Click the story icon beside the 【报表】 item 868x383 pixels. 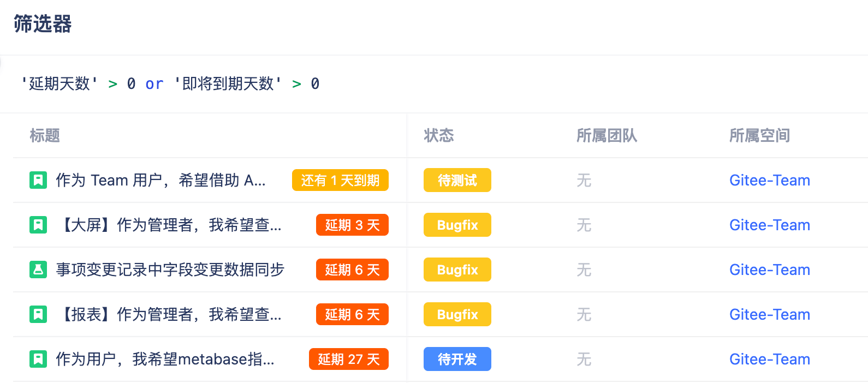38,314
